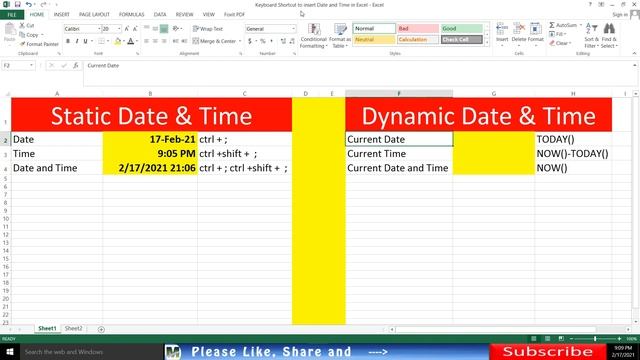Image resolution: width=640 pixels, height=360 pixels.
Task: Apply Accounting currency dollar format
Action: [250, 41]
